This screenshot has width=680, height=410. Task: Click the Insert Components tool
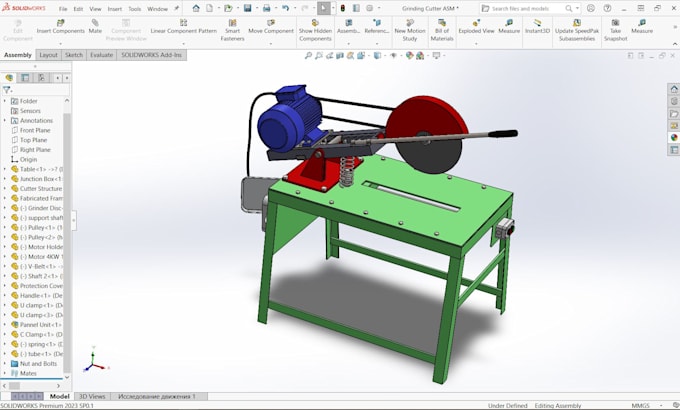pyautogui.click(x=61, y=26)
